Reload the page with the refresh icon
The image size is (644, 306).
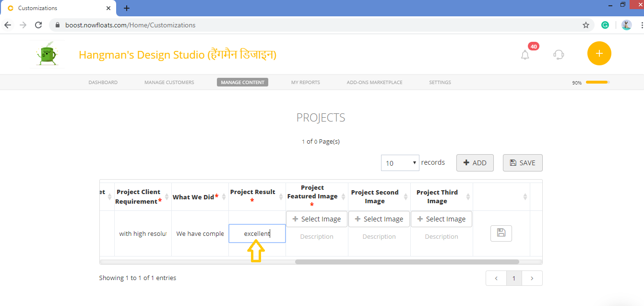38,24
